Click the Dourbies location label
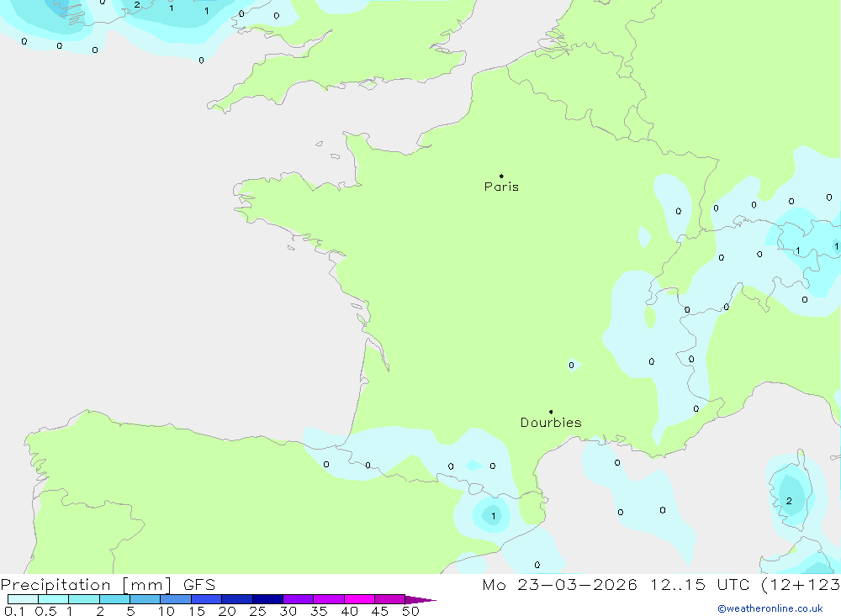841x616 pixels. pos(551,423)
